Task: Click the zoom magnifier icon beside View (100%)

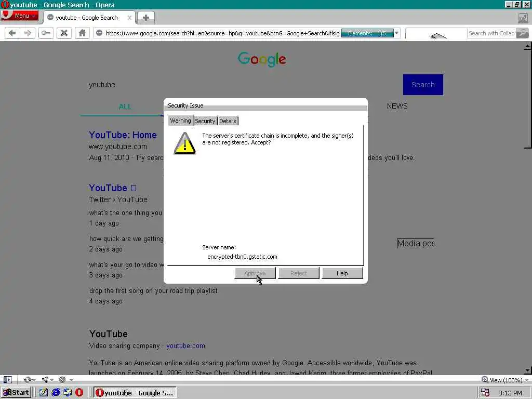Action: (x=485, y=380)
